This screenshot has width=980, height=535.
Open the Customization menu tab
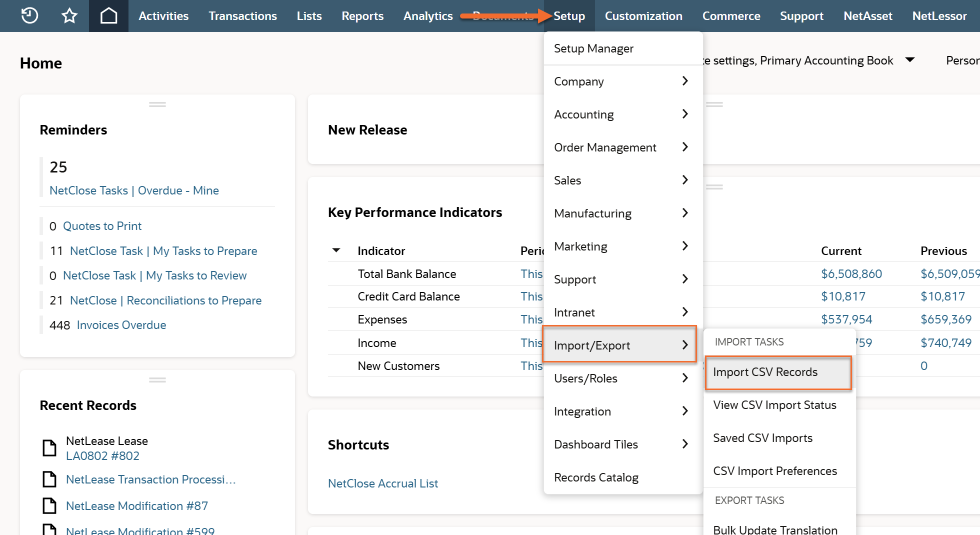coord(643,16)
